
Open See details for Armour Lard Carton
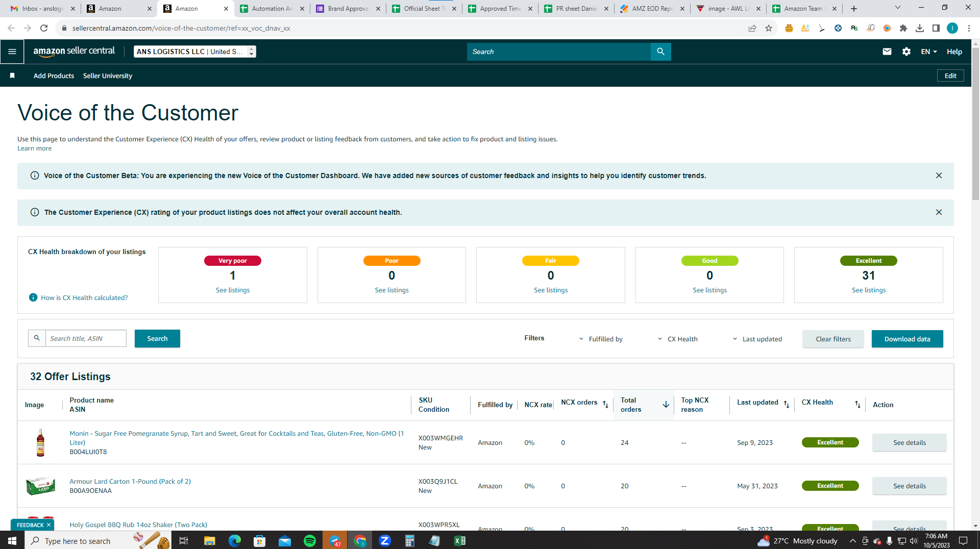(909, 486)
